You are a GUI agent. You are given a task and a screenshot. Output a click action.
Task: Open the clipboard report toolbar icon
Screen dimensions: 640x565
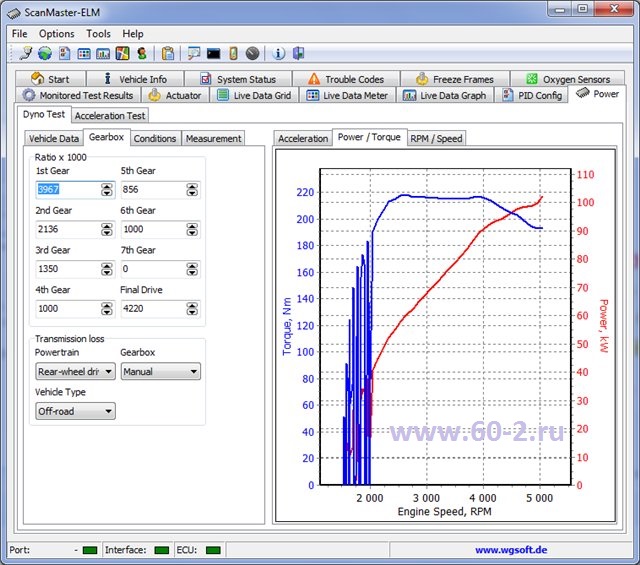(168, 53)
